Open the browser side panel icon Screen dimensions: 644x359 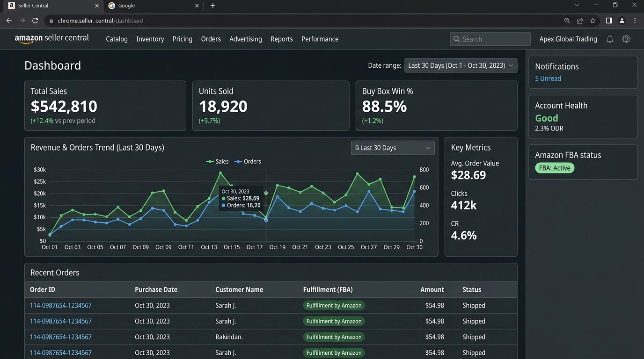pyautogui.click(x=609, y=21)
